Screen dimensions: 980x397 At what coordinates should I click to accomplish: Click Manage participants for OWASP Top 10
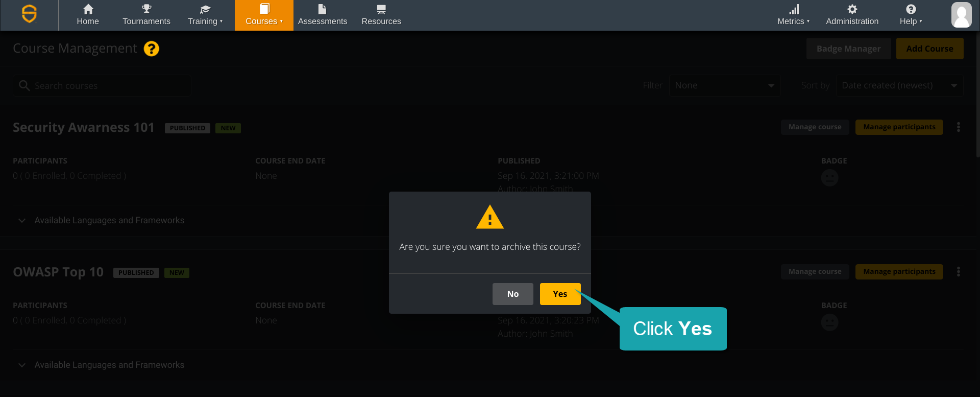coord(899,271)
